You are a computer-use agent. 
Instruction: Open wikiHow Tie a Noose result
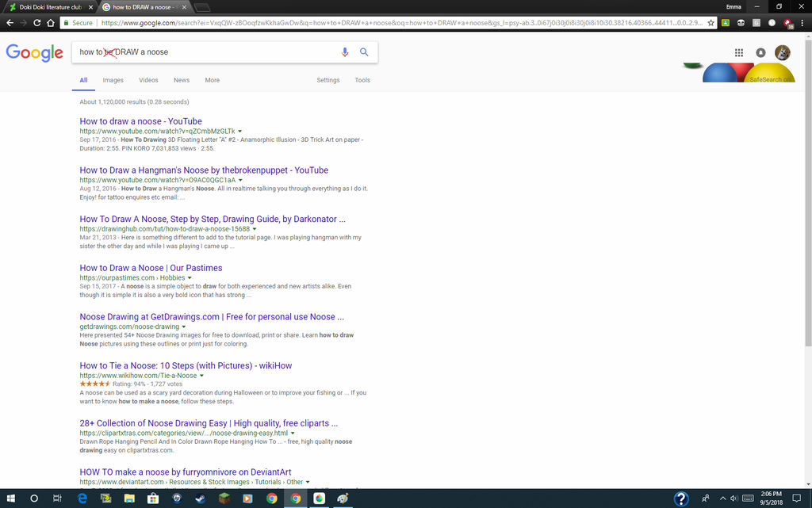(186, 365)
